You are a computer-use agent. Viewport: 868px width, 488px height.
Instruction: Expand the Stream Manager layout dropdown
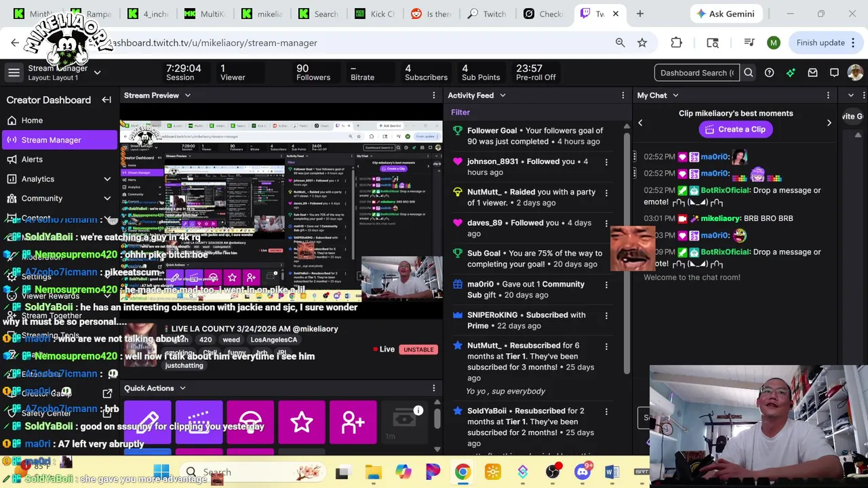pyautogui.click(x=97, y=73)
